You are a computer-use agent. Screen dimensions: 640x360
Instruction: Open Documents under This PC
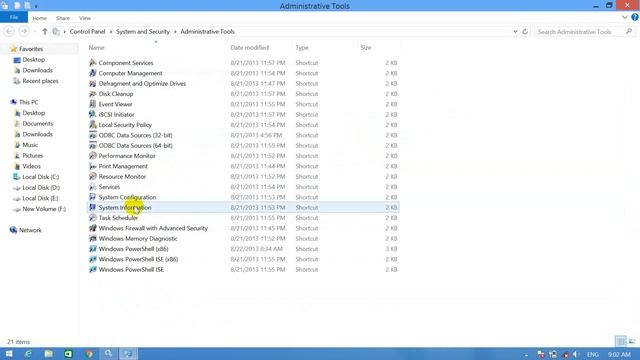(38, 123)
